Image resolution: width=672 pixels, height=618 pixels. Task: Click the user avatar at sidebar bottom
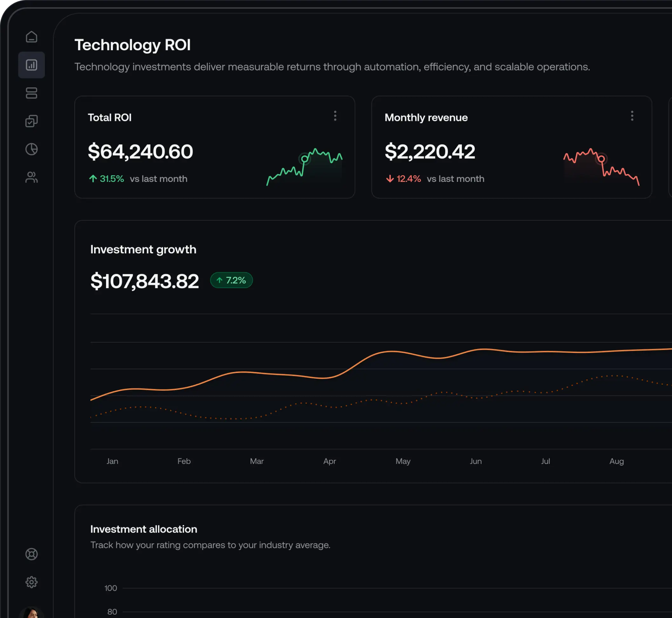[32, 613]
